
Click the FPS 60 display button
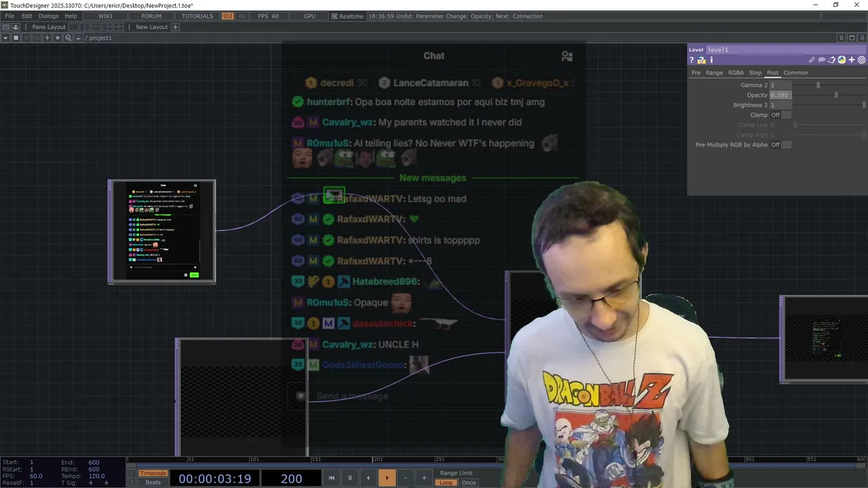[x=269, y=16]
